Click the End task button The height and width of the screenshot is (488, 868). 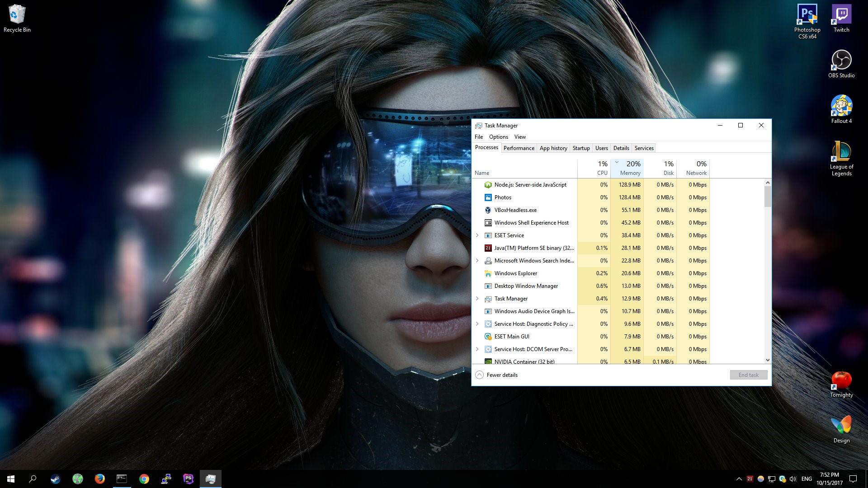749,375
